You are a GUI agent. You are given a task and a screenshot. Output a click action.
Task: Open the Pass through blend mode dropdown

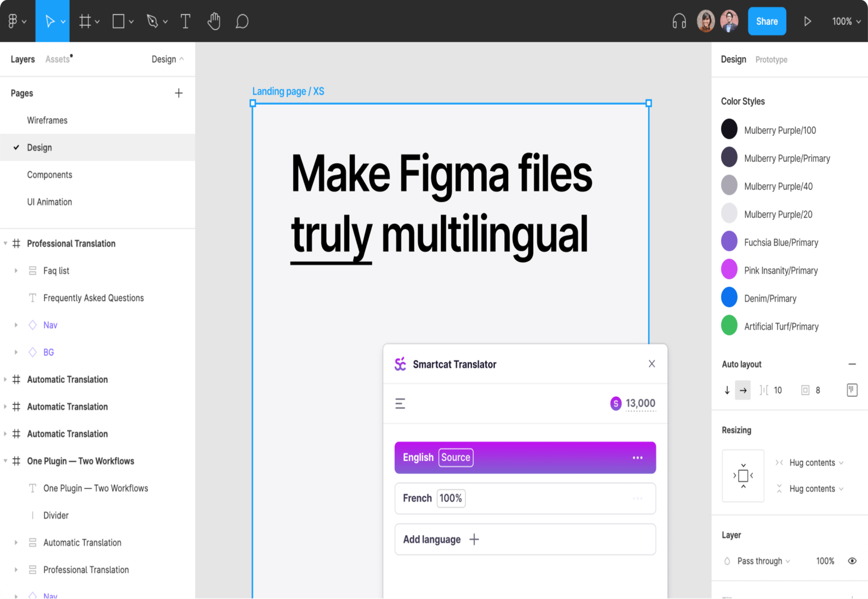[x=763, y=561]
